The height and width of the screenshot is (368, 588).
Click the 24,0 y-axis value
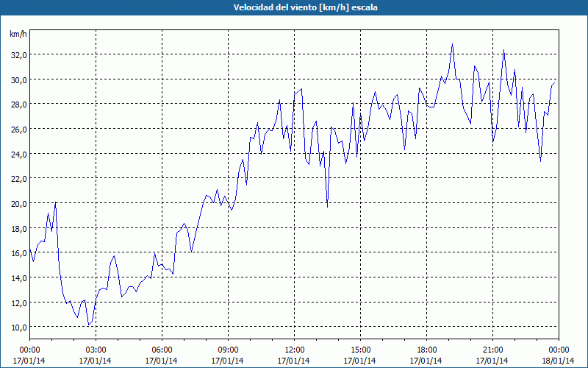pyautogui.click(x=19, y=154)
